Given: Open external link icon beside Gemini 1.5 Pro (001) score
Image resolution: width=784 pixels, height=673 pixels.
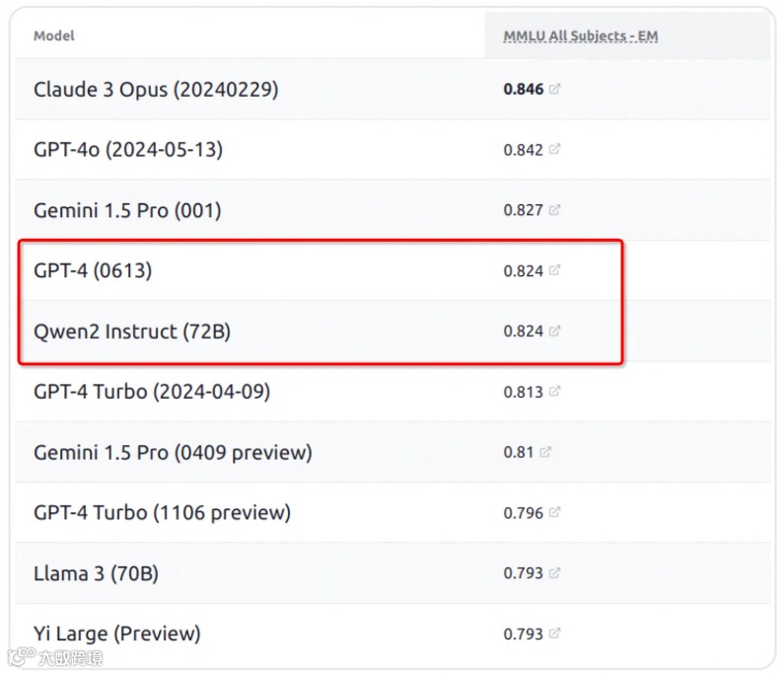Looking at the screenshot, I should pyautogui.click(x=554, y=209).
